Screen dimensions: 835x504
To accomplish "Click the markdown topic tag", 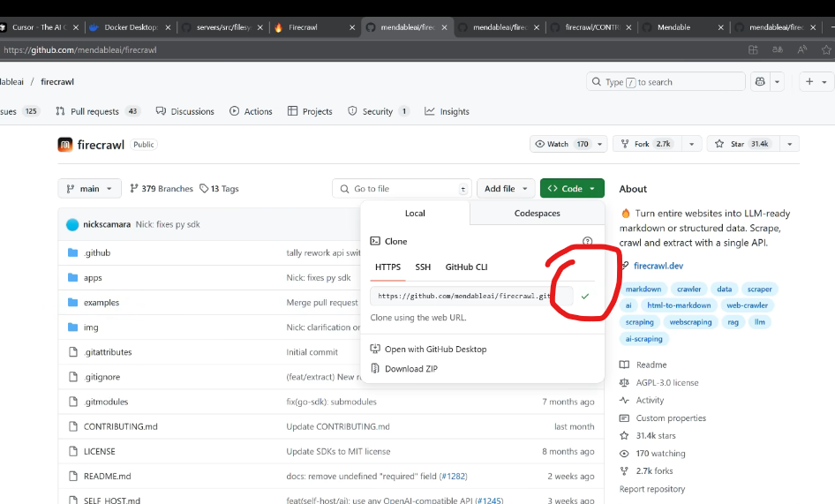I will tap(643, 290).
